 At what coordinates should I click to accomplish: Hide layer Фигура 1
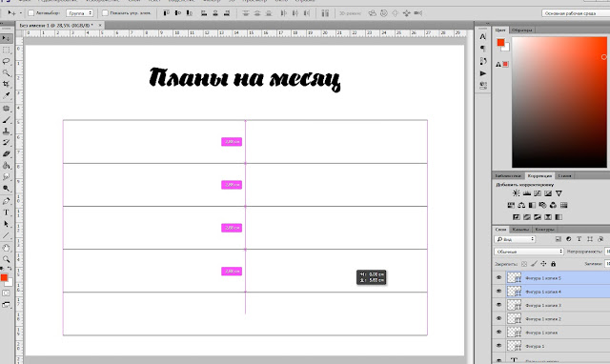pos(498,346)
